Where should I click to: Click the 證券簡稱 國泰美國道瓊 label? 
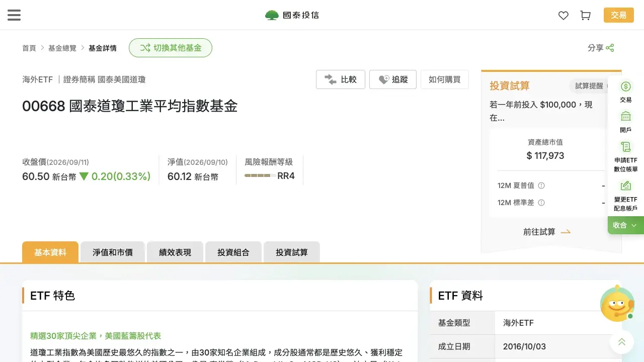tap(105, 79)
